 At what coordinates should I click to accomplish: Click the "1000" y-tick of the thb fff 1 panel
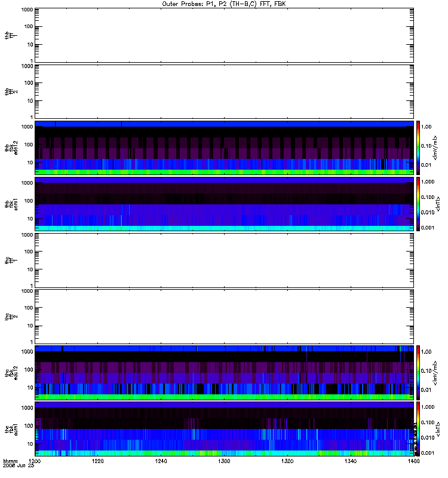27,10
